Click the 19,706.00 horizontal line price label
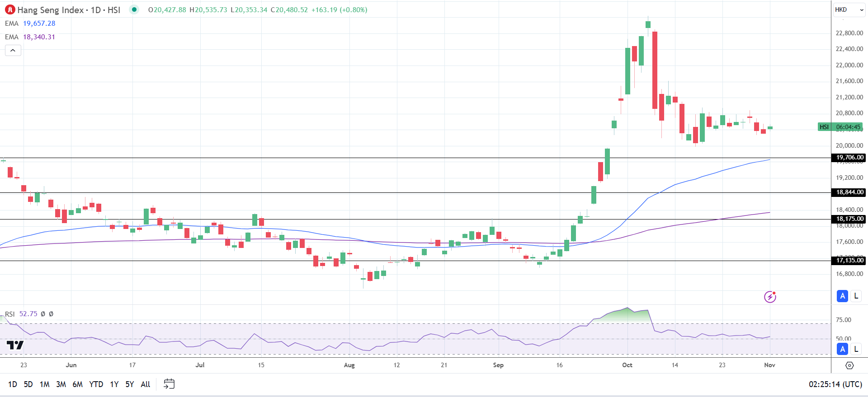Screen dimensions: 868x397 pos(849,158)
